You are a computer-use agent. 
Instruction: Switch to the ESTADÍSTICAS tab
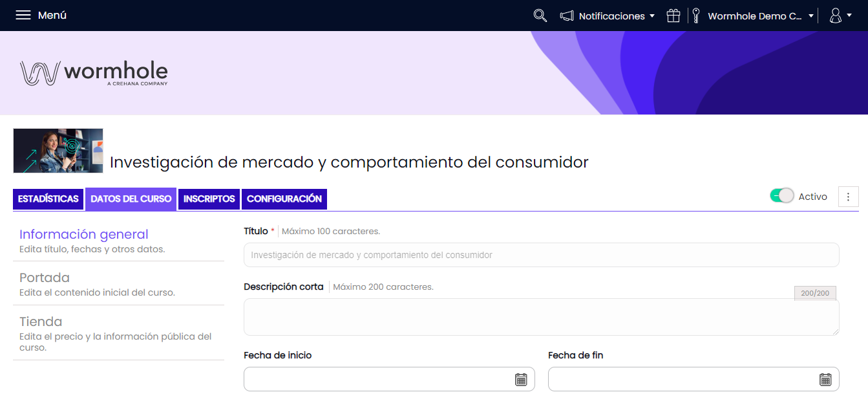click(48, 199)
